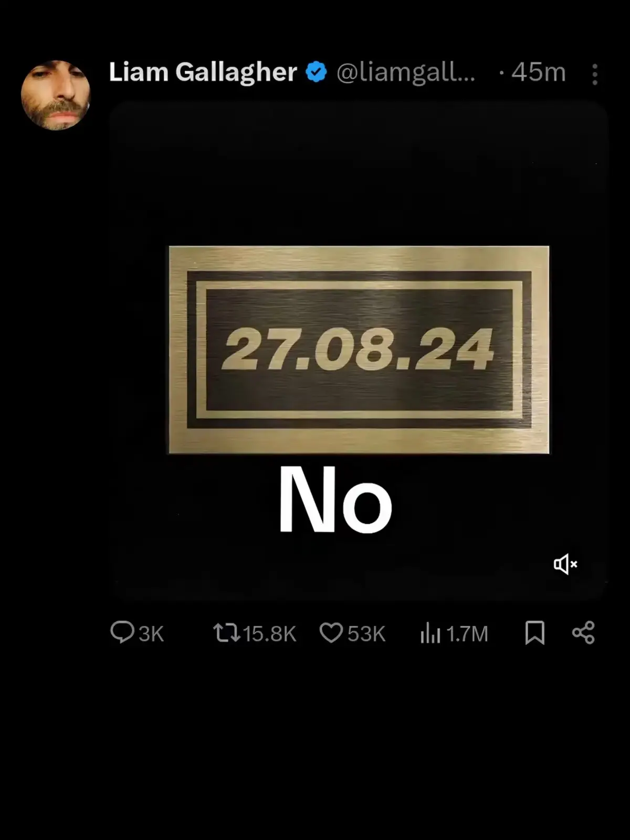Click the blue verified badge
The width and height of the screenshot is (630, 840).
(x=316, y=72)
